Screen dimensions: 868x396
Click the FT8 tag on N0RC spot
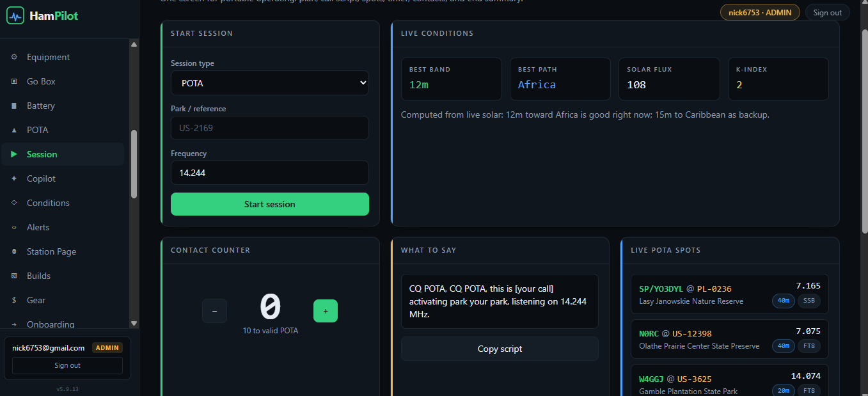[809, 346]
